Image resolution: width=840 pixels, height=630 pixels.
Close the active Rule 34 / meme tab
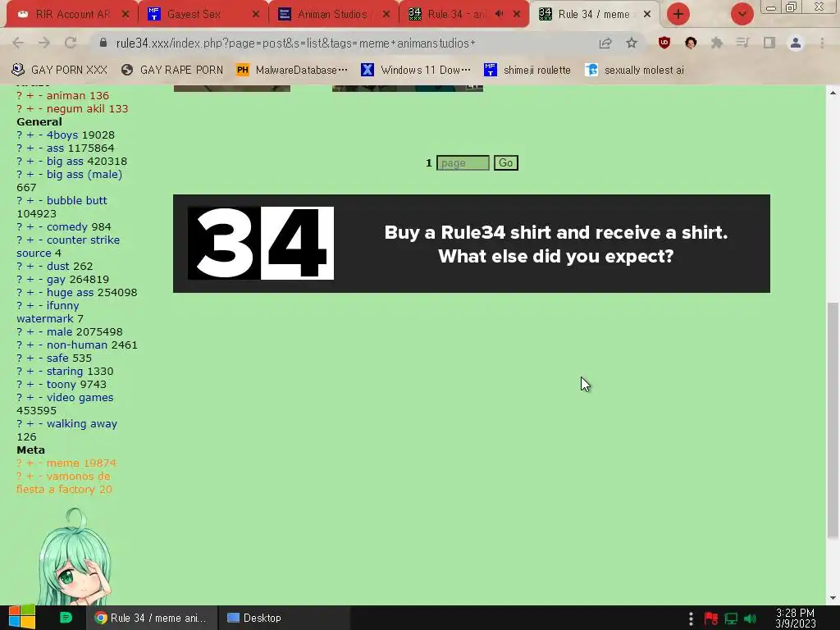click(x=647, y=15)
